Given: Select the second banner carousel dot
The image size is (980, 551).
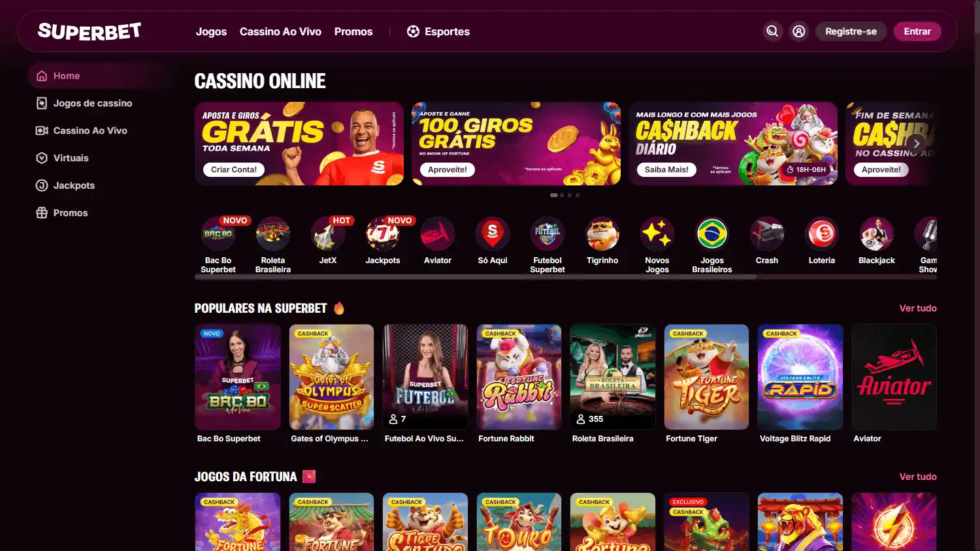Looking at the screenshot, I should click(562, 195).
